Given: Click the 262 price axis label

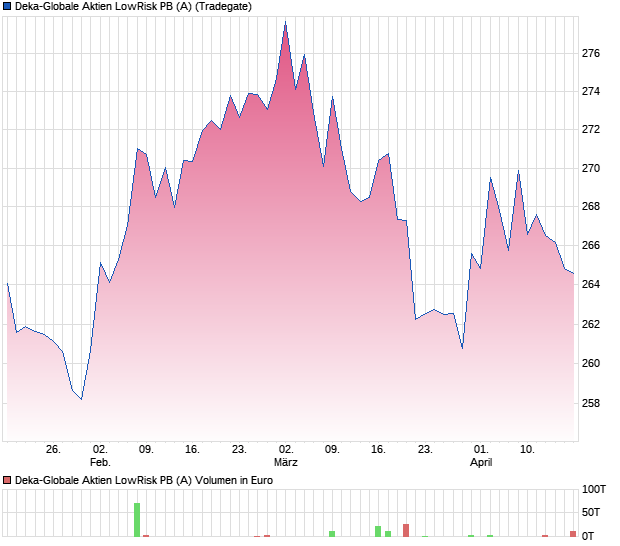Looking at the screenshot, I should pyautogui.click(x=591, y=324).
